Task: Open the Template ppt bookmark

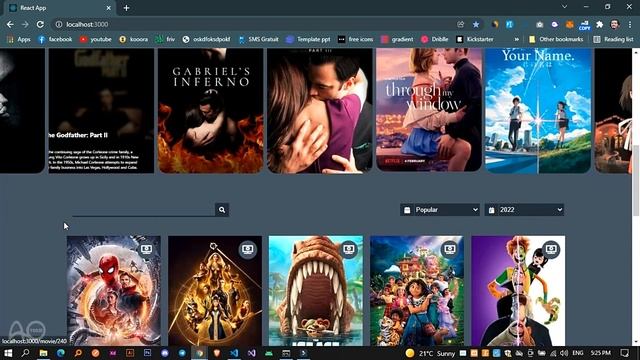Action: coord(309,39)
